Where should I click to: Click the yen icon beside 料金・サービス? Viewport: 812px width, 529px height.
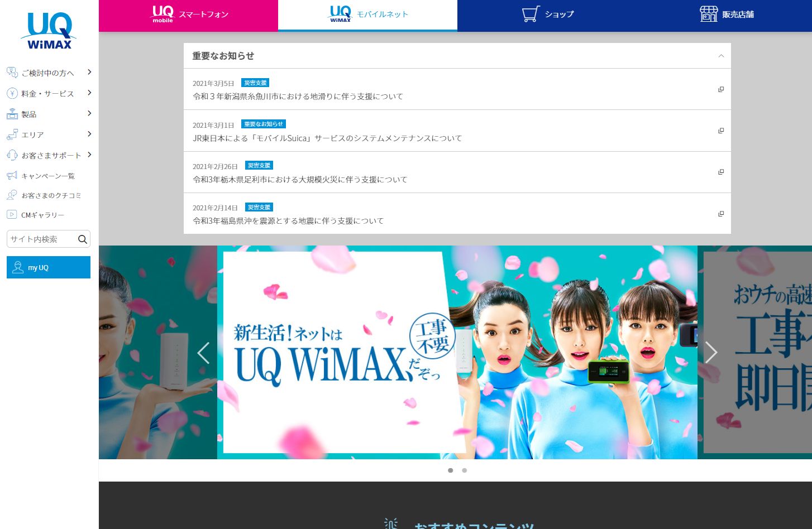pyautogui.click(x=12, y=93)
